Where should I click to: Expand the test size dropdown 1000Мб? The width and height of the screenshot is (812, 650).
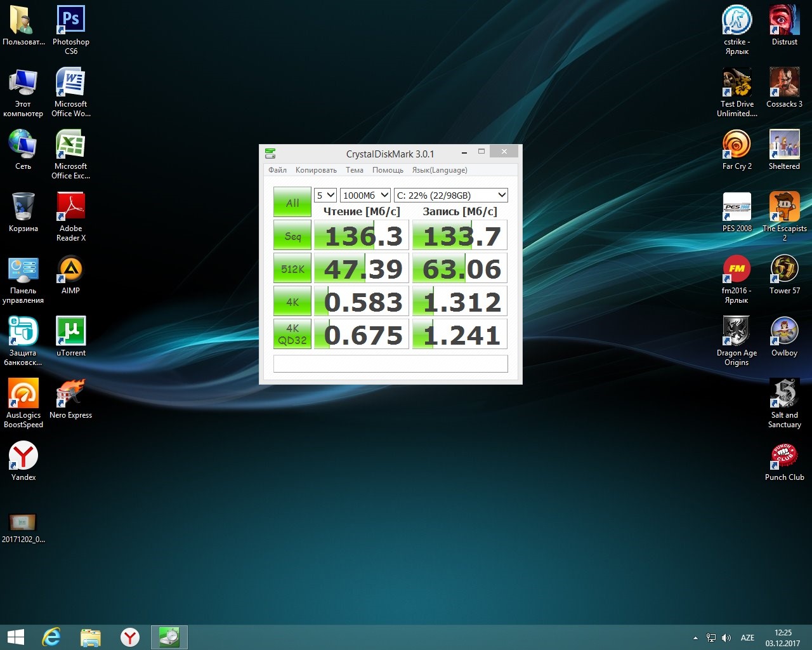click(x=365, y=196)
